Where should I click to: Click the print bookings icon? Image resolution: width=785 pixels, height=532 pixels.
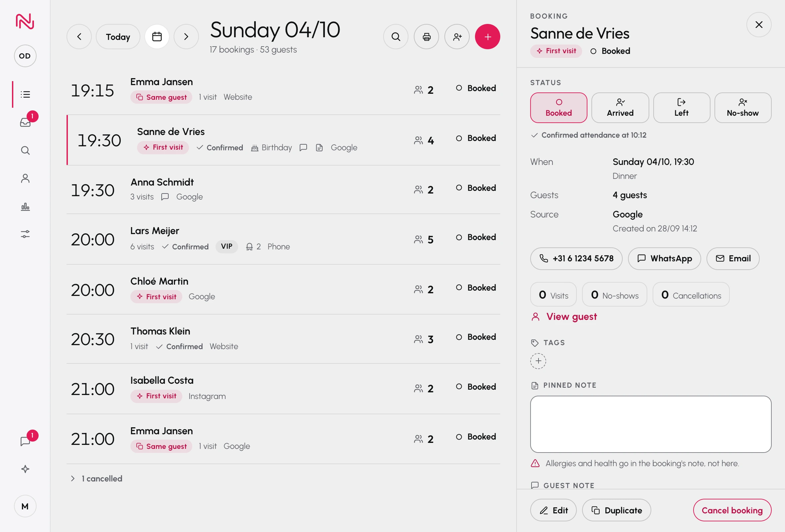pyautogui.click(x=427, y=37)
